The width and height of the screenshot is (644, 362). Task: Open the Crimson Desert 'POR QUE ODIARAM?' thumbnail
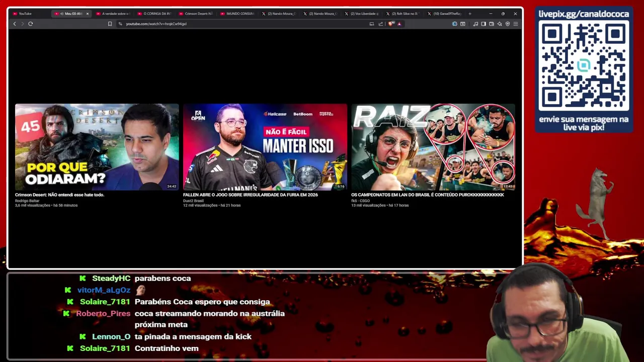(x=97, y=147)
